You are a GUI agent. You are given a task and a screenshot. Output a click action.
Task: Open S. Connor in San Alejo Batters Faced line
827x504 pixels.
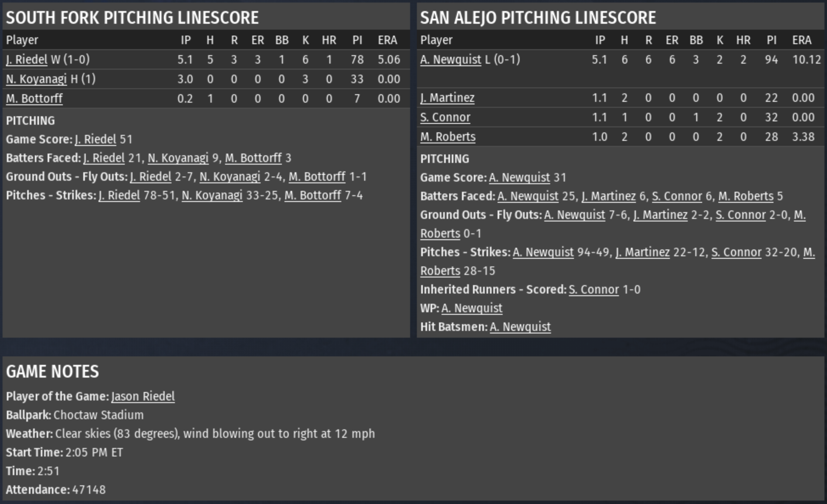coord(677,196)
